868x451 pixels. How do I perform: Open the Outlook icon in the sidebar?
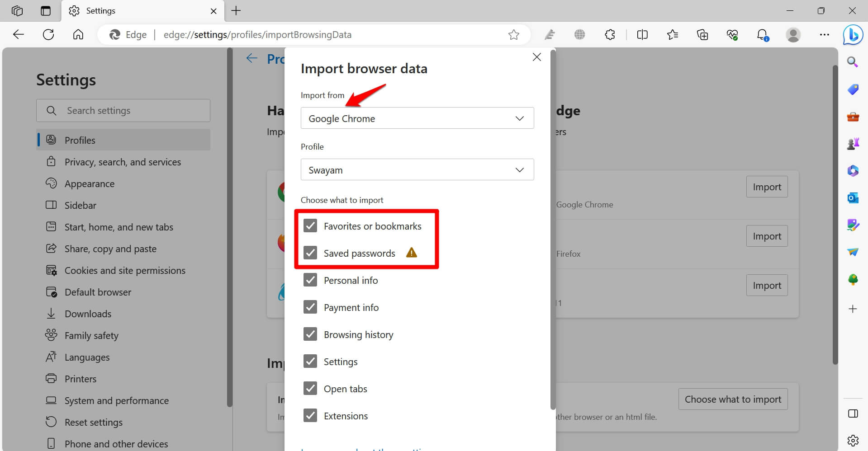tap(853, 198)
